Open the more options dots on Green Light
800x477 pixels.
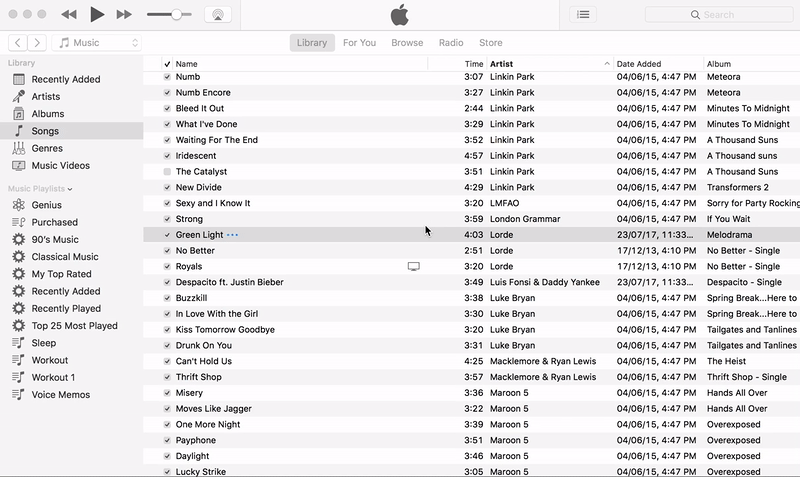click(232, 235)
